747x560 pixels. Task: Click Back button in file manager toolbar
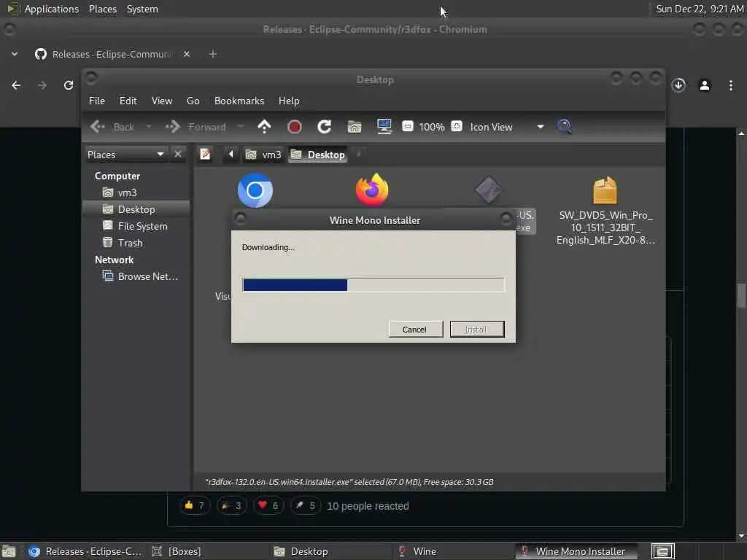tap(113, 127)
